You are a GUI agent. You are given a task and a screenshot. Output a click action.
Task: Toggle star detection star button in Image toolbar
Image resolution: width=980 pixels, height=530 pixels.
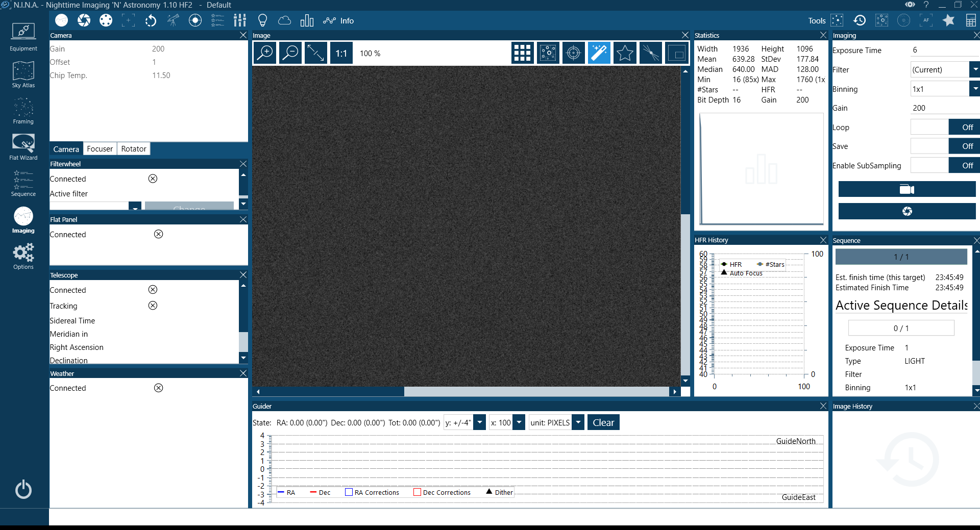[x=625, y=53]
